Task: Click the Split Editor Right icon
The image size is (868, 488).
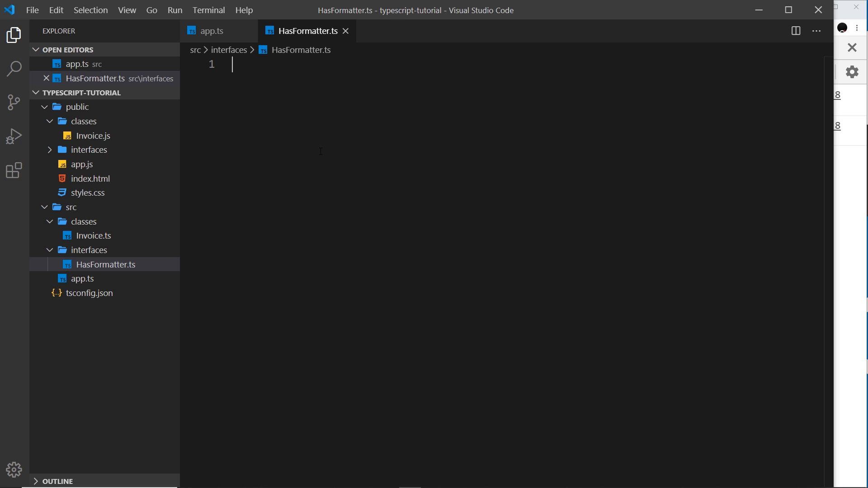Action: pyautogui.click(x=796, y=31)
